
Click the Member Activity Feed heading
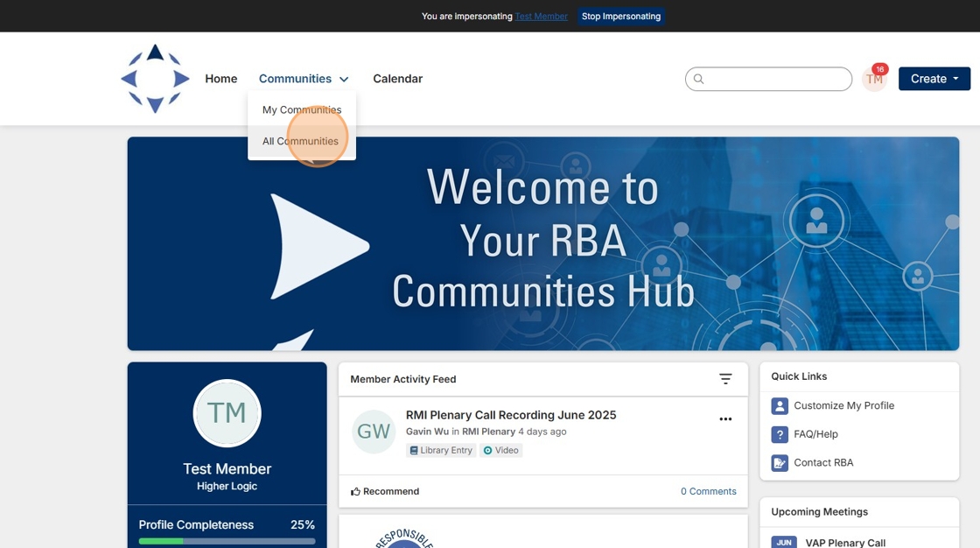click(x=403, y=379)
